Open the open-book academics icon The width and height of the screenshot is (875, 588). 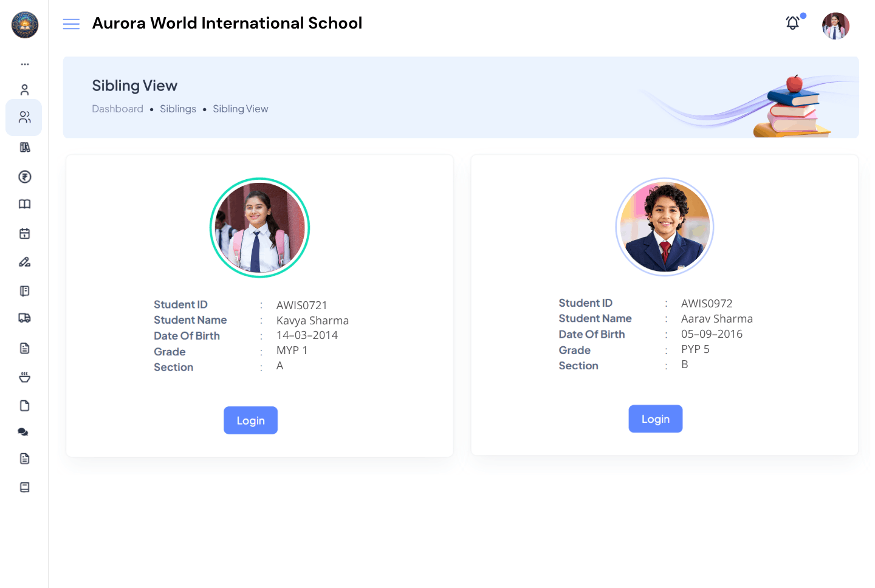pos(24,203)
